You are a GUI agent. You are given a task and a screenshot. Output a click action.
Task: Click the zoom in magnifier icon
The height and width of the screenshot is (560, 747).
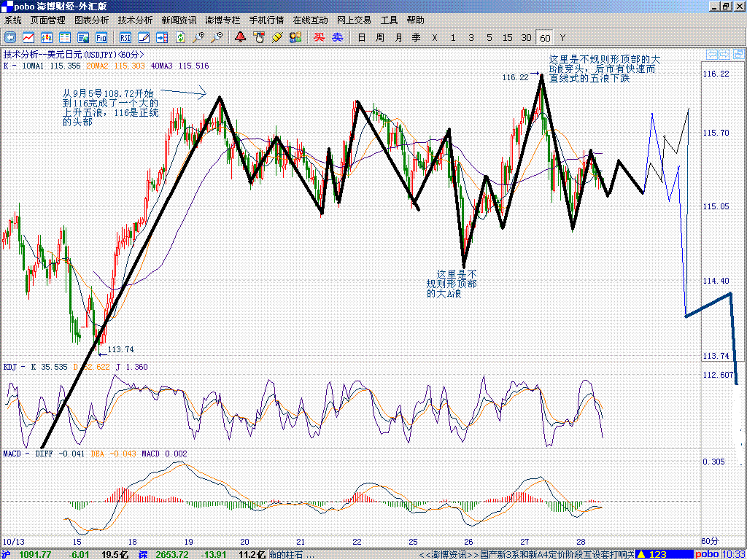pyautogui.click(x=198, y=37)
